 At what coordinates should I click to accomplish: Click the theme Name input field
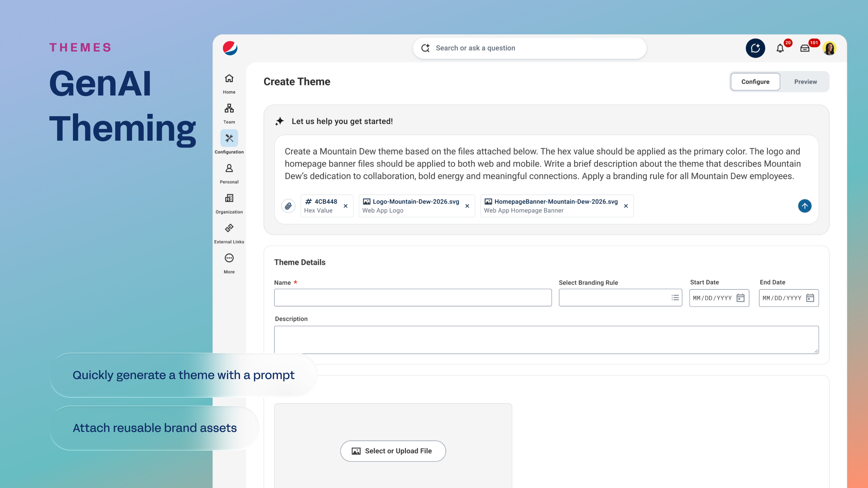click(413, 298)
